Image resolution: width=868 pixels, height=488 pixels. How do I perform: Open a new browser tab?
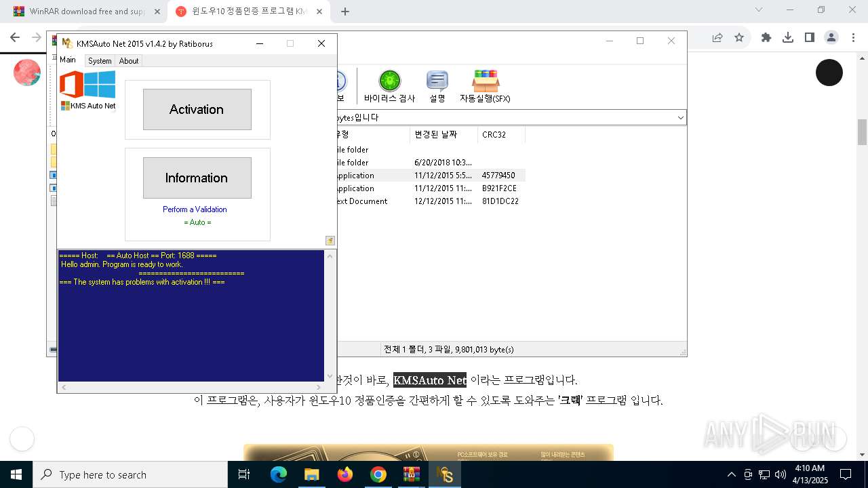[345, 12]
